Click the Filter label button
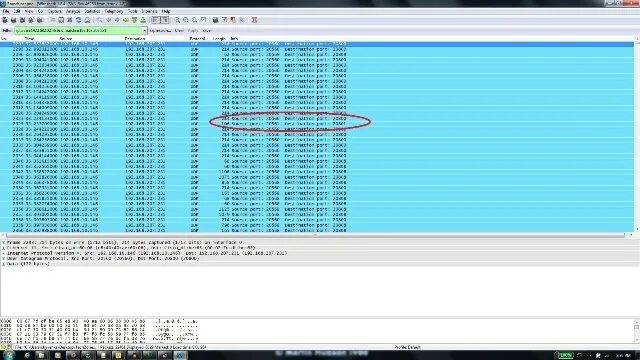 7,31
